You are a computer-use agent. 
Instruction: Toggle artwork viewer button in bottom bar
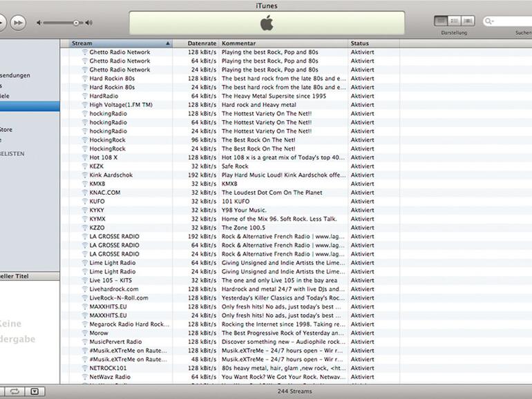[35, 391]
